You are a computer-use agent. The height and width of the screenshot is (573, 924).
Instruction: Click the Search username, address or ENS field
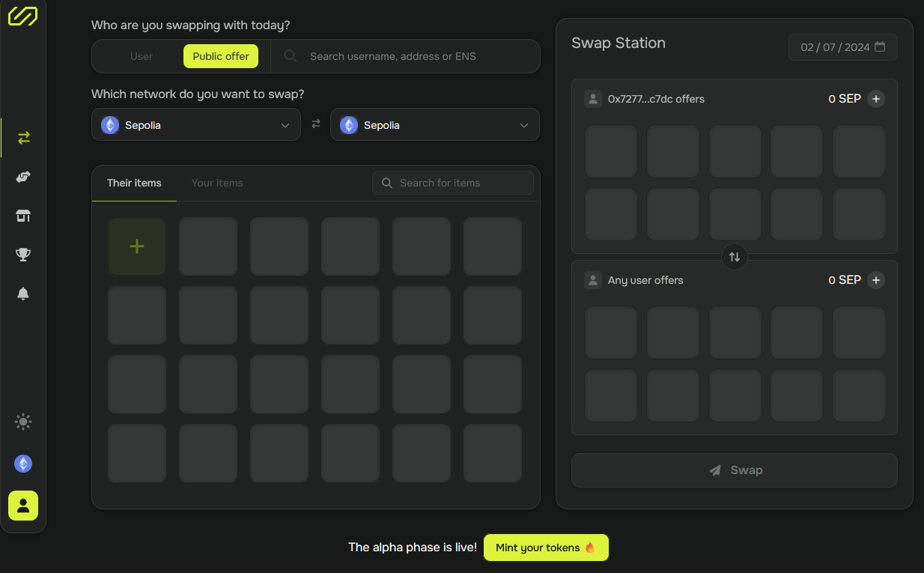point(419,56)
